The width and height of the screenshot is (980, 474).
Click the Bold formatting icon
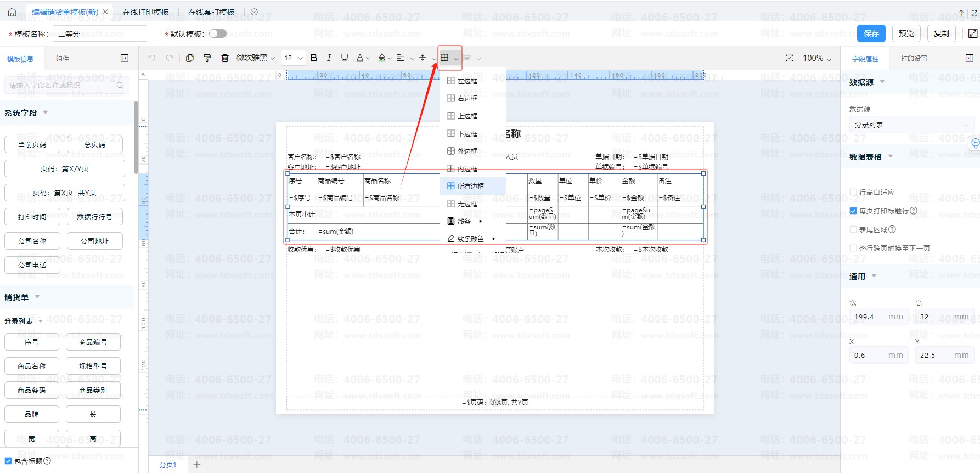point(314,58)
